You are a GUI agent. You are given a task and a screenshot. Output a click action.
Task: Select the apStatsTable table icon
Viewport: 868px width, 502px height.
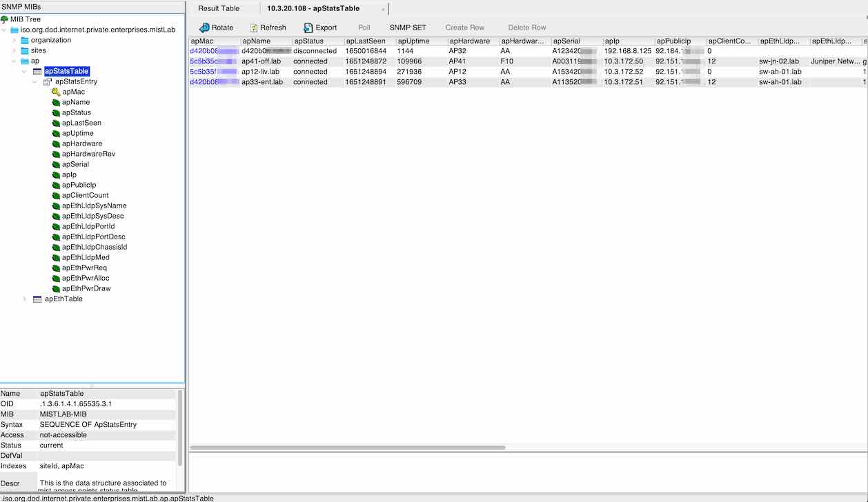37,71
